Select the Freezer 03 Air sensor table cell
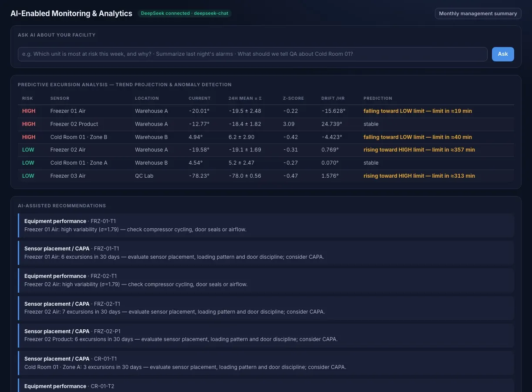This screenshot has height=392, width=532. [68, 176]
